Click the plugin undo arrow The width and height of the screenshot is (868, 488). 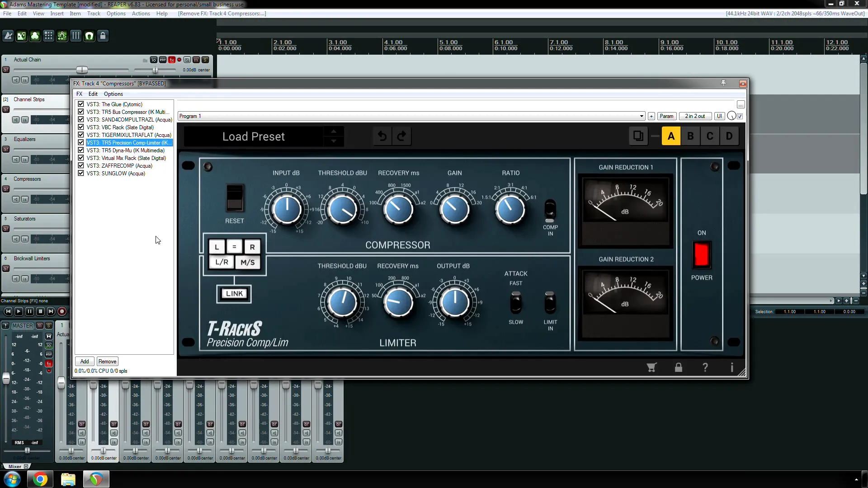pyautogui.click(x=382, y=136)
